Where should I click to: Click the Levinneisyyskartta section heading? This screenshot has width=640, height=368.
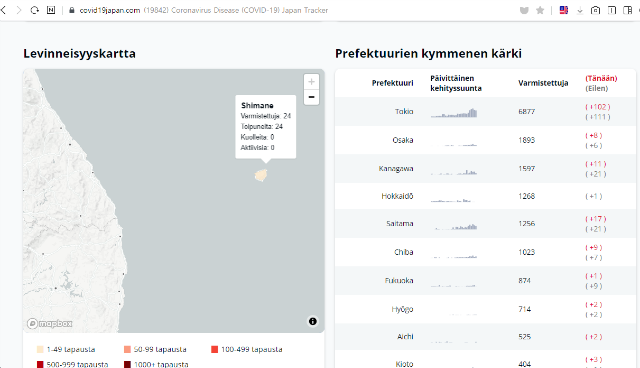pyautogui.click(x=79, y=53)
